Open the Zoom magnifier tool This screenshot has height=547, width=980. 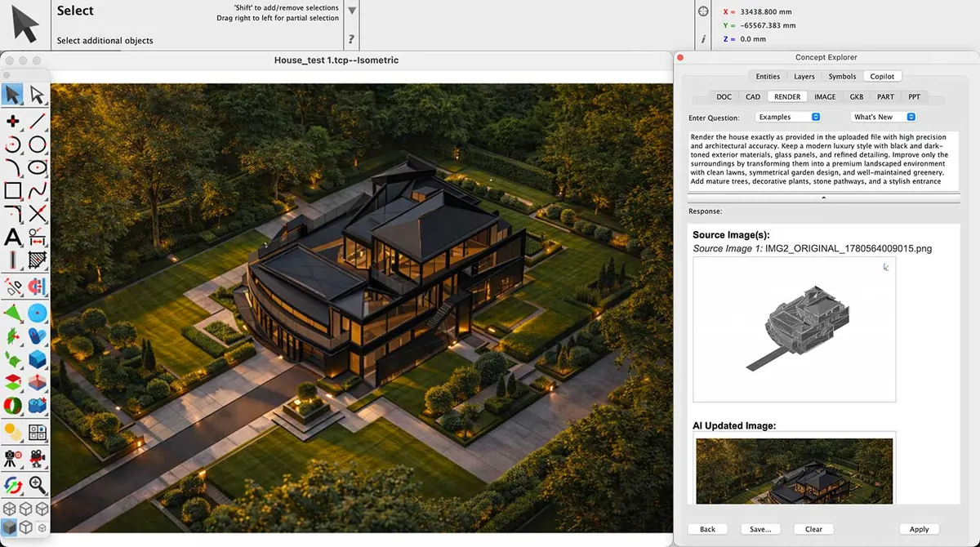point(38,484)
